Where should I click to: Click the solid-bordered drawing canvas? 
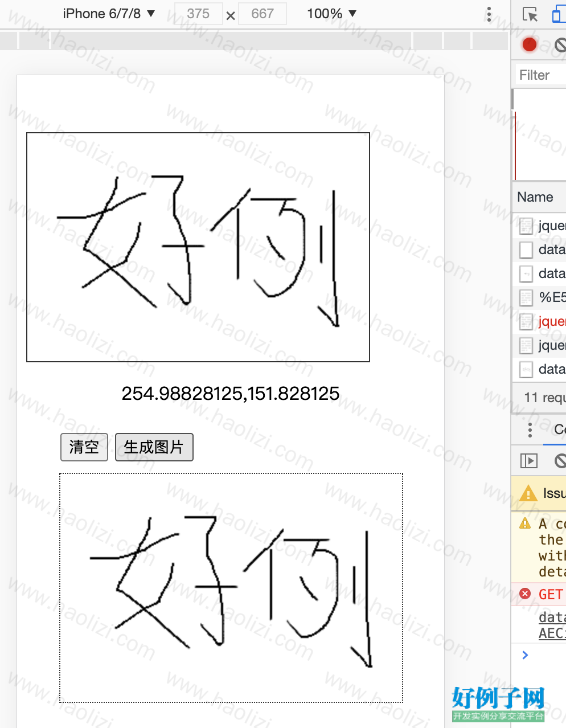198,247
